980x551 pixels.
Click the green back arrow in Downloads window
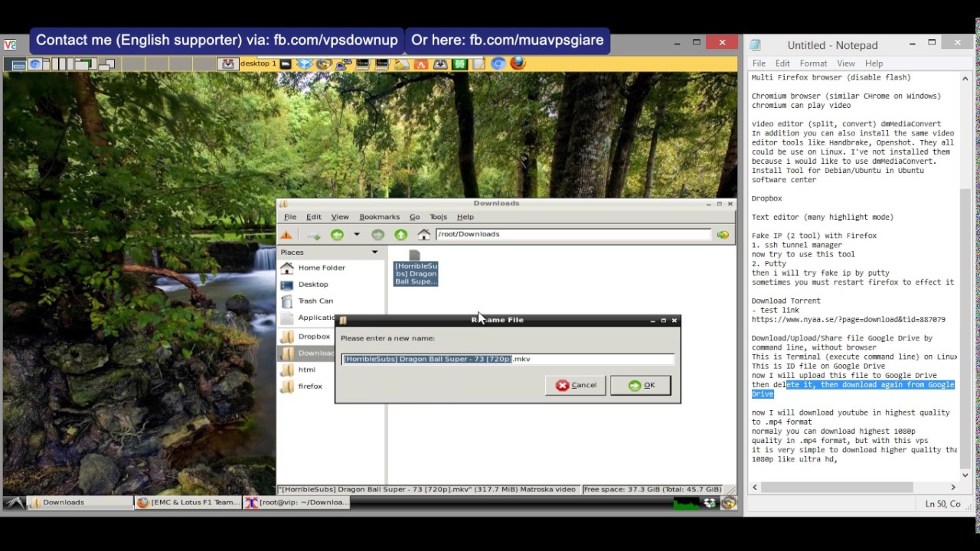337,234
